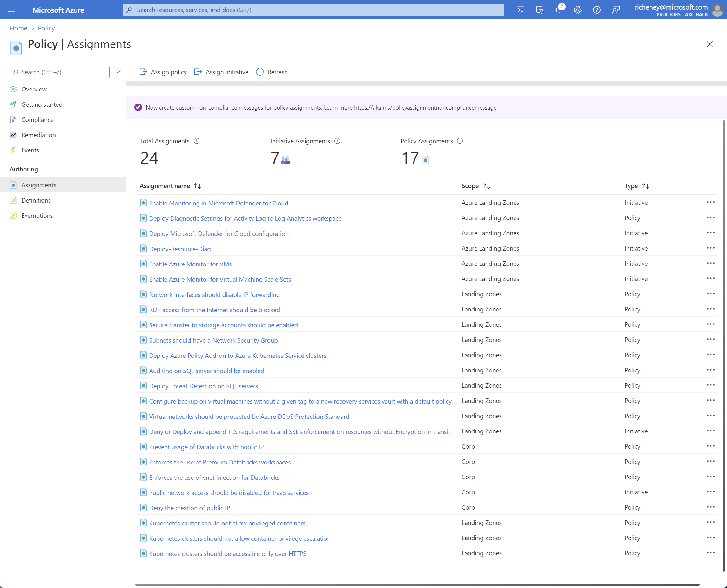
Task: Open the directory and subscription filter
Action: (539, 10)
